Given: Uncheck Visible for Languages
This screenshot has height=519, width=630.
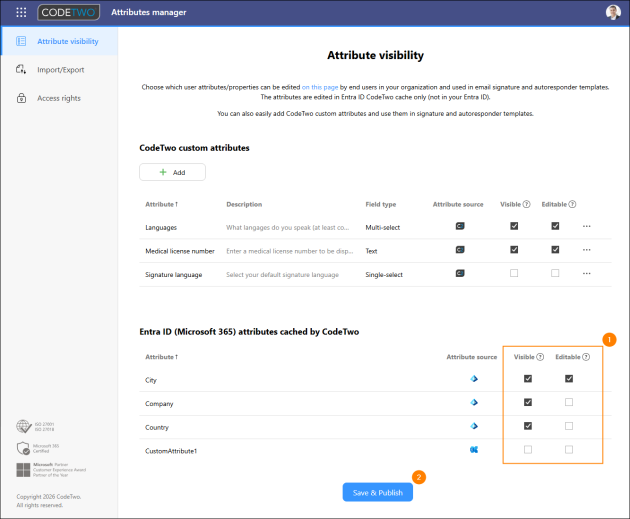Looking at the screenshot, I should [514, 226].
